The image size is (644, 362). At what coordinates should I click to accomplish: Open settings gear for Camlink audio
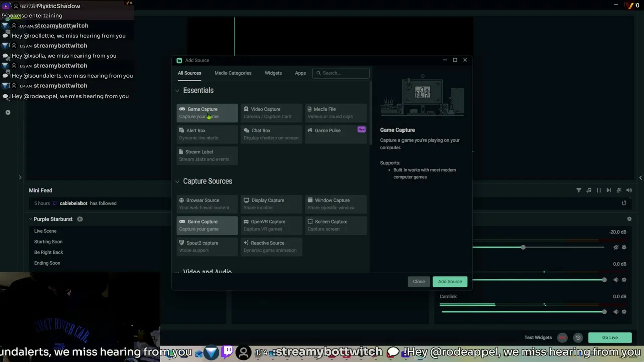(624, 312)
